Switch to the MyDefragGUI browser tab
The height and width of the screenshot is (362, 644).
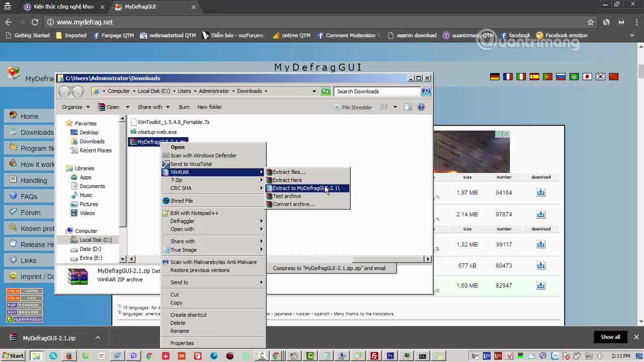click(x=155, y=7)
